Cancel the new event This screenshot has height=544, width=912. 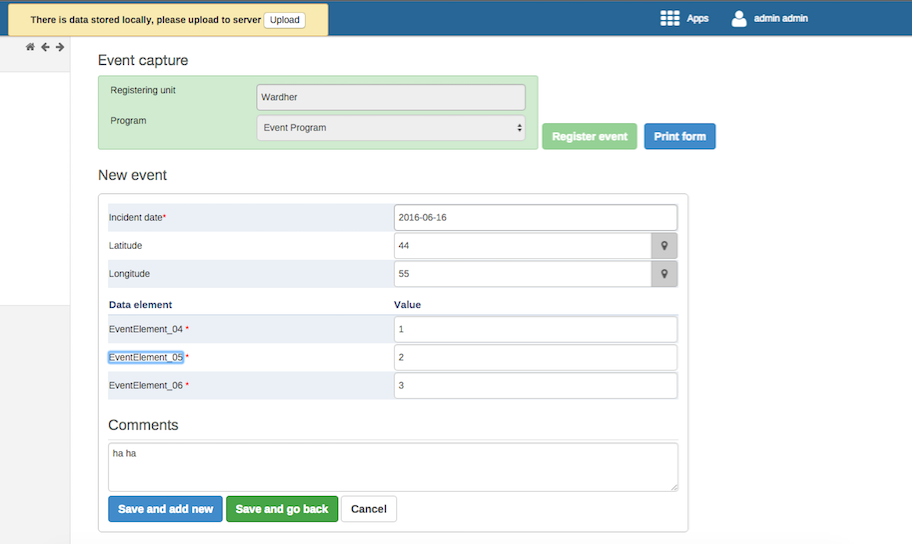[x=368, y=509]
